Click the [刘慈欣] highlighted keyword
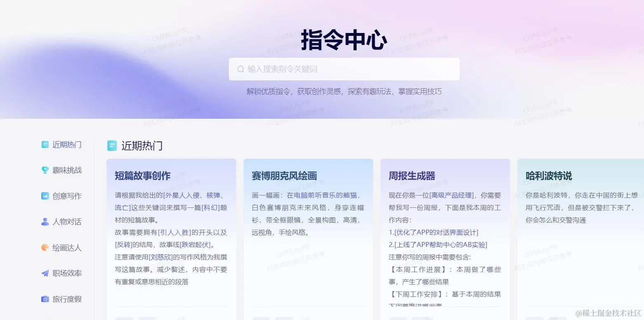This screenshot has width=644, height=320. 160,257
